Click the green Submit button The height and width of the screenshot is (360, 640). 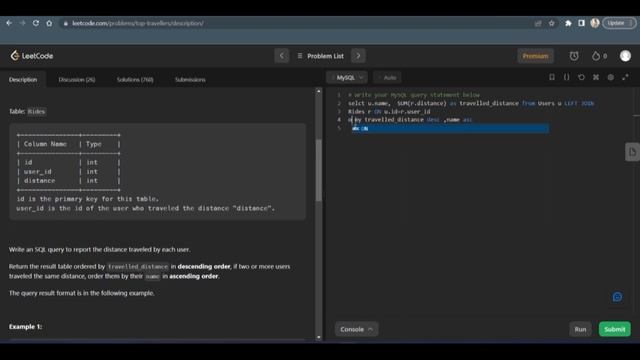(x=614, y=329)
